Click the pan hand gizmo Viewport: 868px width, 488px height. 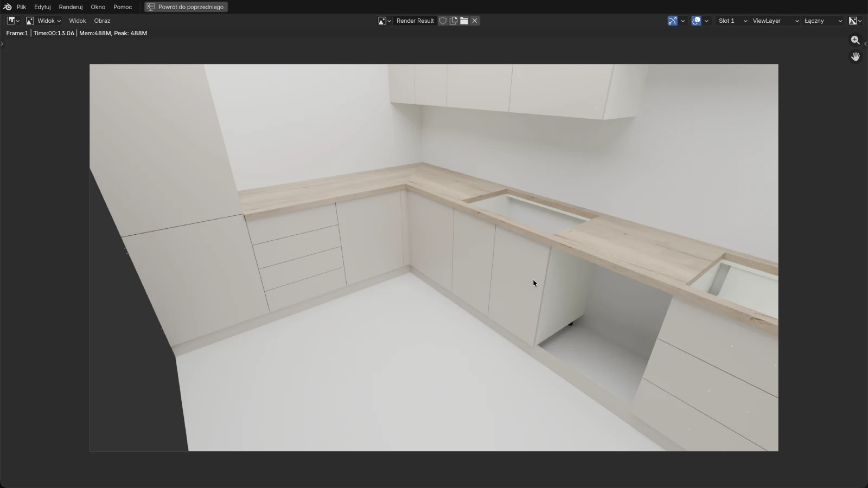pos(856,56)
